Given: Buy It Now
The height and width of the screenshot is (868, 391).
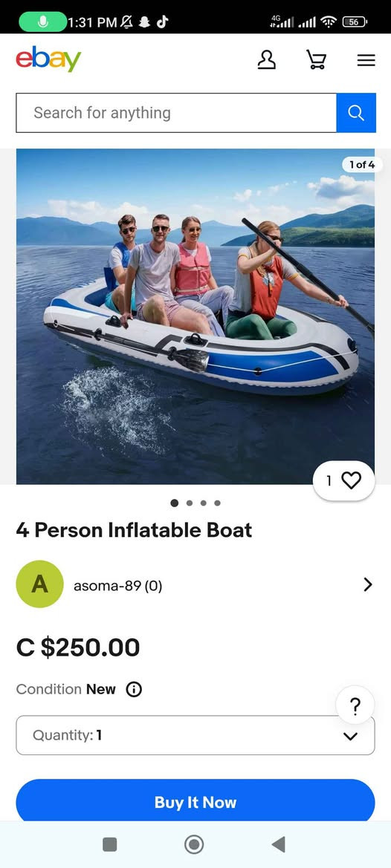Looking at the screenshot, I should [195, 801].
